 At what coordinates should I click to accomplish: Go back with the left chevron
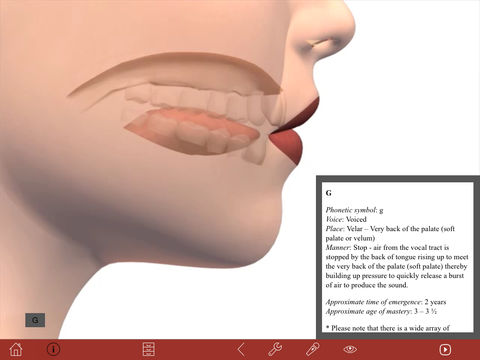tap(242, 349)
